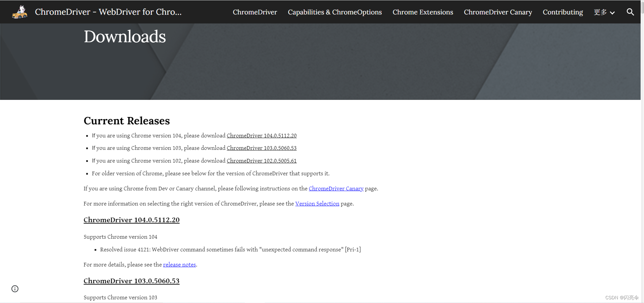The width and height of the screenshot is (644, 303).
Task: Click the site info circle icon
Action: [x=15, y=289]
